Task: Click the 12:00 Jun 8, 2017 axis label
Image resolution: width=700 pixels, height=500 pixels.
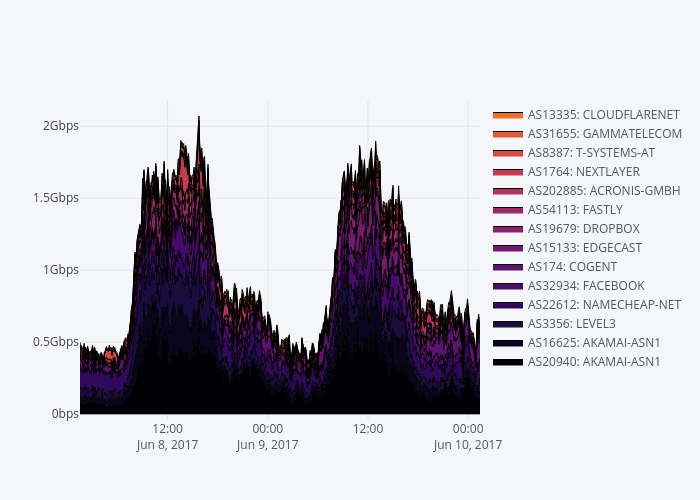Action: [167, 437]
